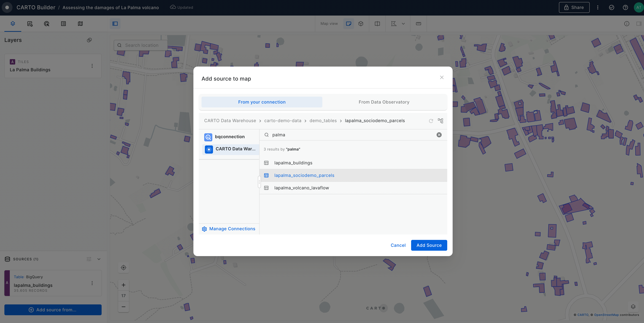The height and width of the screenshot is (323, 644).
Task: Open the sources settings sliders icon
Action: pyautogui.click(x=89, y=259)
